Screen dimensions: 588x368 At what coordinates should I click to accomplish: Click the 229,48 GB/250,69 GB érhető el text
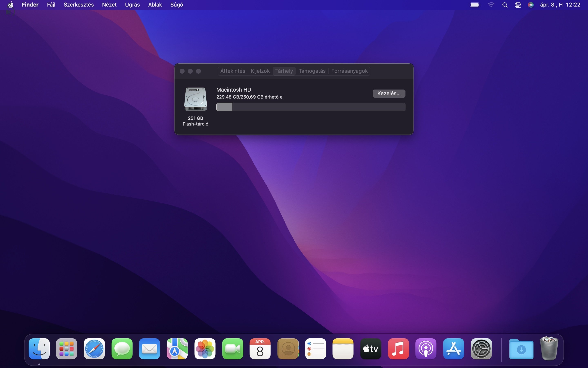coord(250,97)
